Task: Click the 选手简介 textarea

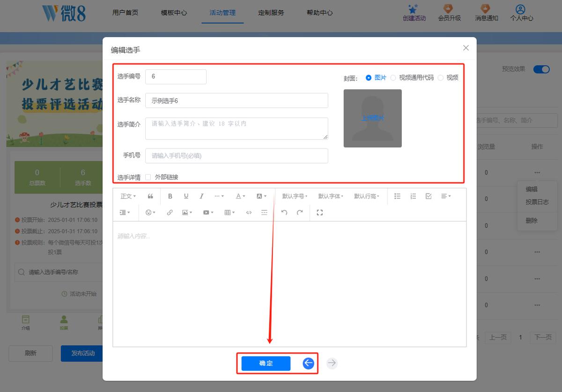Action: click(237, 128)
